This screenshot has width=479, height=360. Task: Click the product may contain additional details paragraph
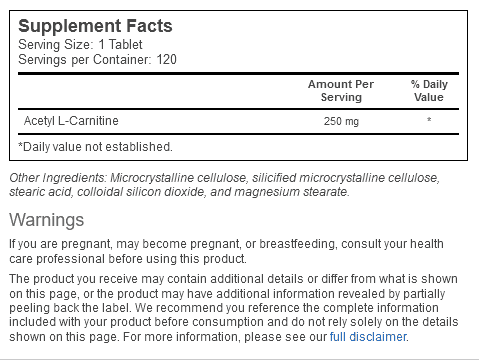pyautogui.click(x=234, y=308)
